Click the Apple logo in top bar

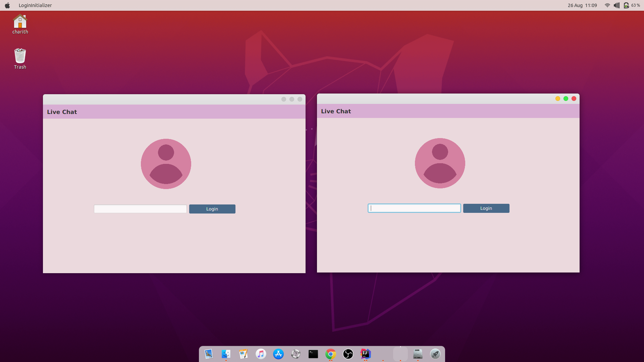point(7,5)
